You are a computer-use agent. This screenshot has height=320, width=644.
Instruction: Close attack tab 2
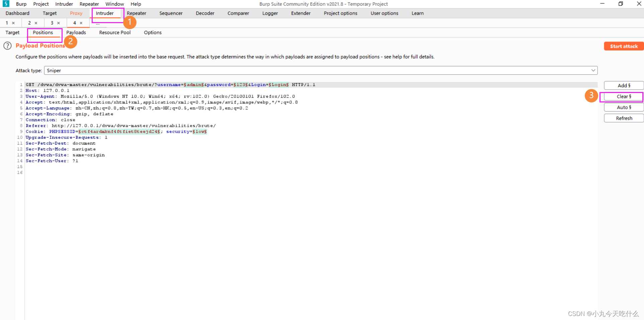(36, 23)
